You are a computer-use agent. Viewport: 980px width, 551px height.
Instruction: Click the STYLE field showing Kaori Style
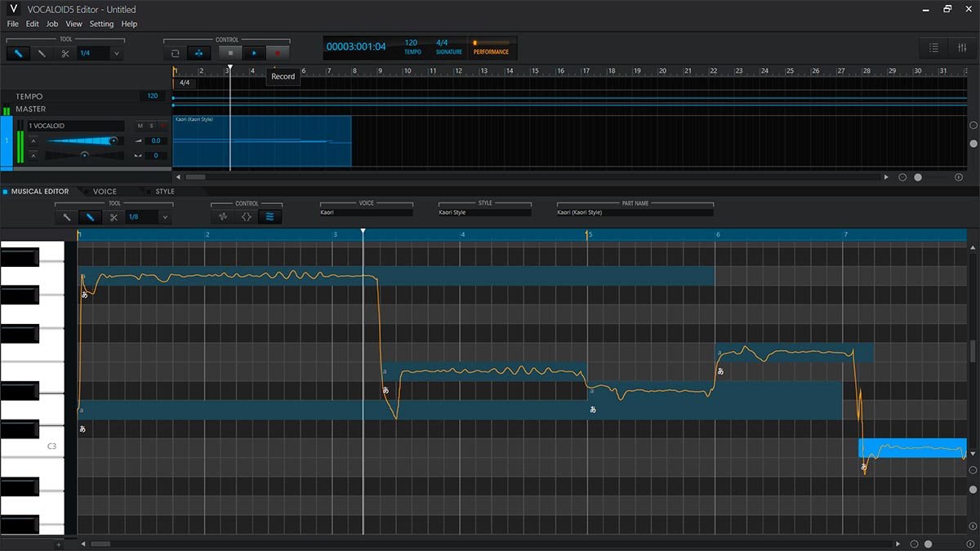(x=485, y=212)
